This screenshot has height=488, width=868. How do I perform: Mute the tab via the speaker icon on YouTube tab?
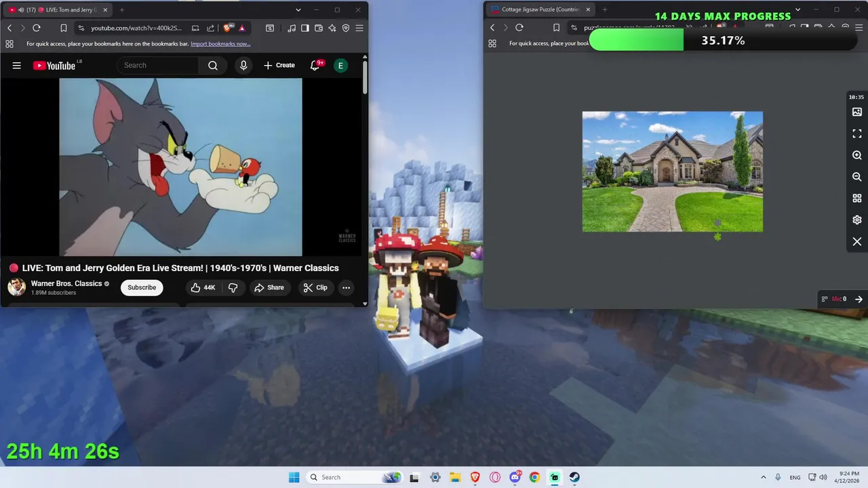click(x=20, y=10)
